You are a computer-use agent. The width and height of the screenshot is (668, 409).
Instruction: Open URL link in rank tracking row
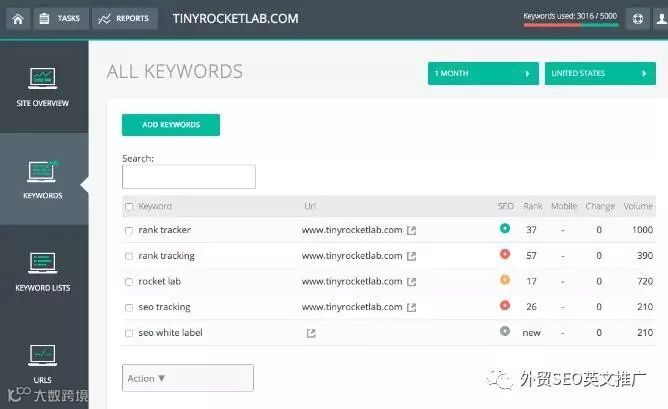(352, 256)
